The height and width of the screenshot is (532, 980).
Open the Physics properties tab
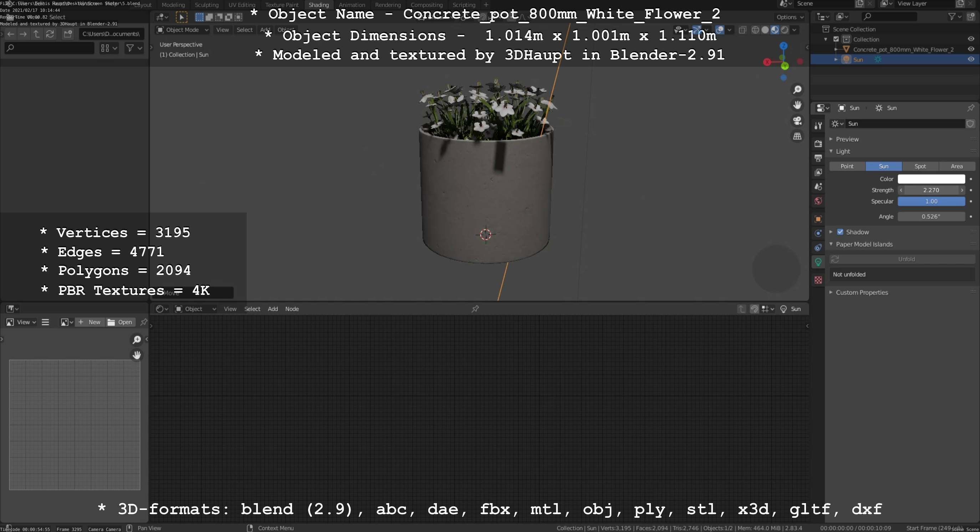pos(818,233)
